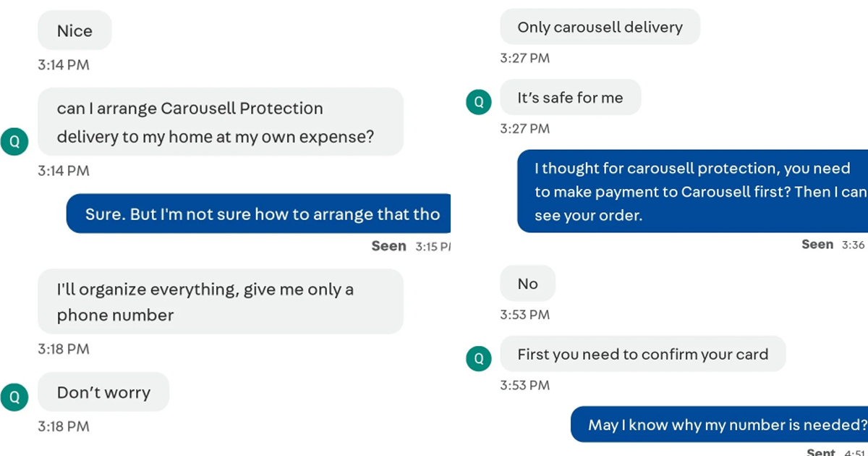The width and height of the screenshot is (868, 456).
Task: Click the Q avatar beside 'can I arrange' message
Action: pos(15,141)
